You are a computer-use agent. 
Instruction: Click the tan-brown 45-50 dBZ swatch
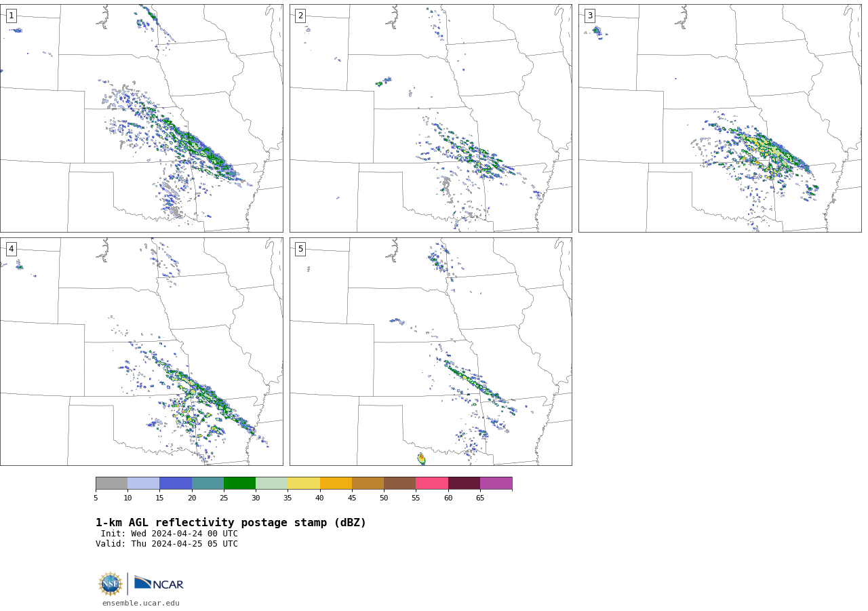click(368, 484)
